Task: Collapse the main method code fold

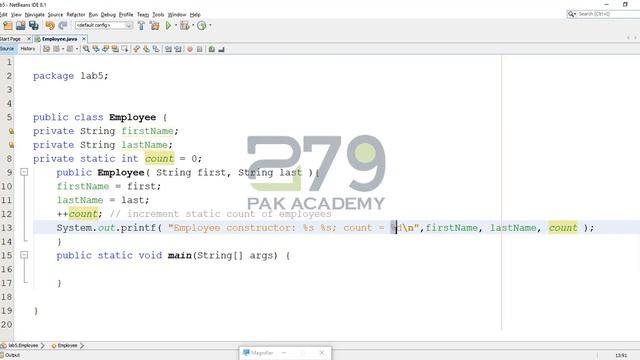Action: (24, 255)
